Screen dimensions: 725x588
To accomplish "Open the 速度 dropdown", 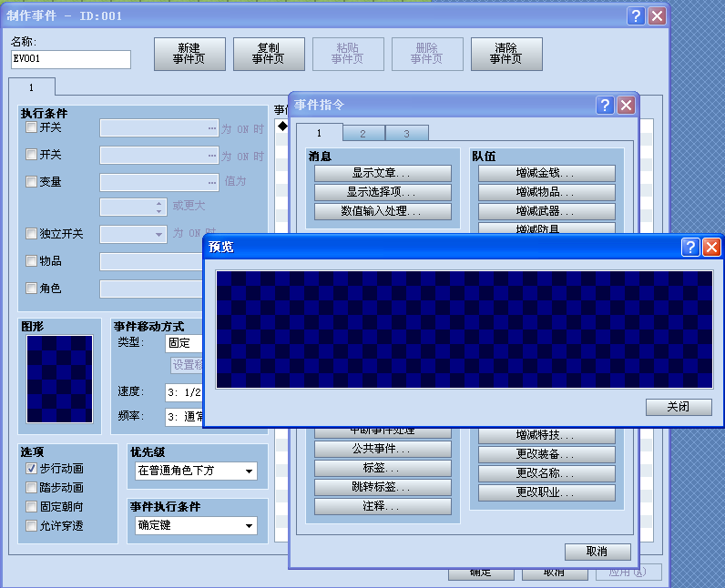I will (x=184, y=392).
